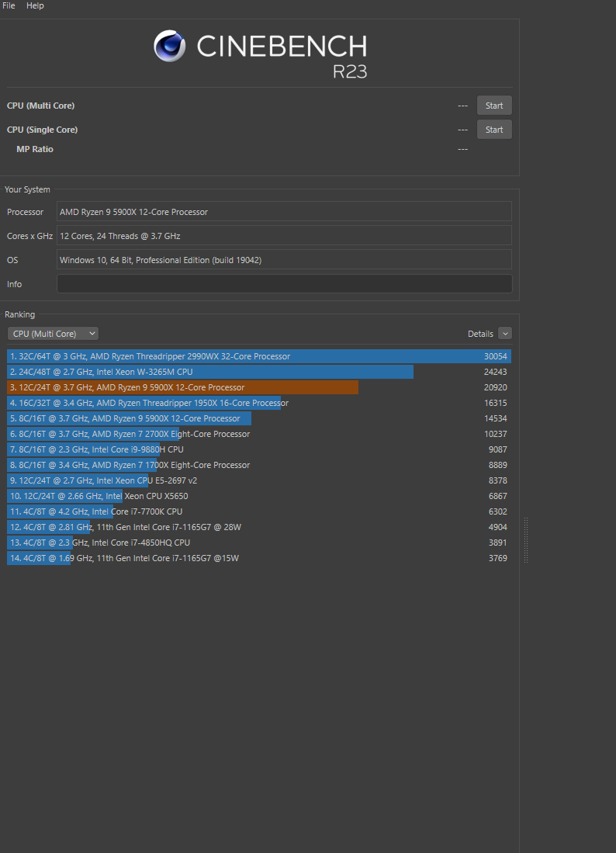This screenshot has height=853, width=616.
Task: Click the empty Info input field
Action: coord(284,284)
